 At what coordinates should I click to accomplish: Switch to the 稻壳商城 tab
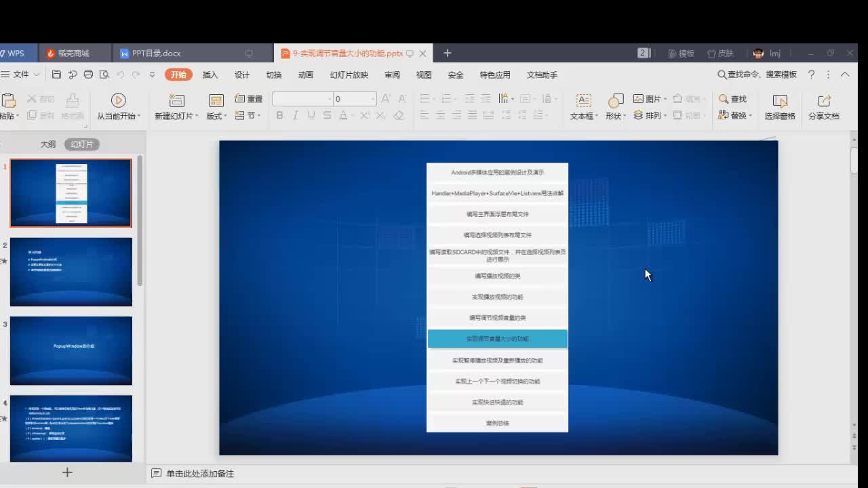coord(73,53)
